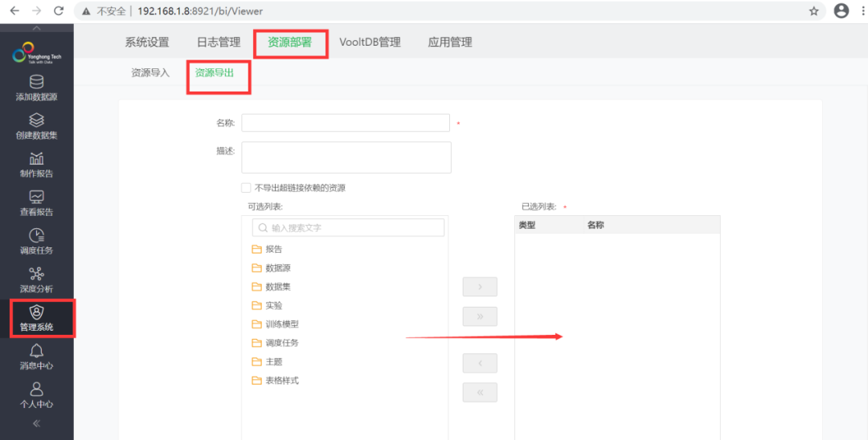Expand the 报告 folder
868x440 pixels.
point(266,249)
